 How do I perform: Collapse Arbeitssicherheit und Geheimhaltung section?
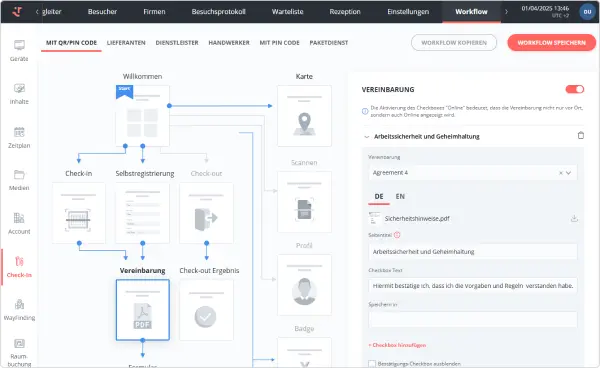click(367, 137)
